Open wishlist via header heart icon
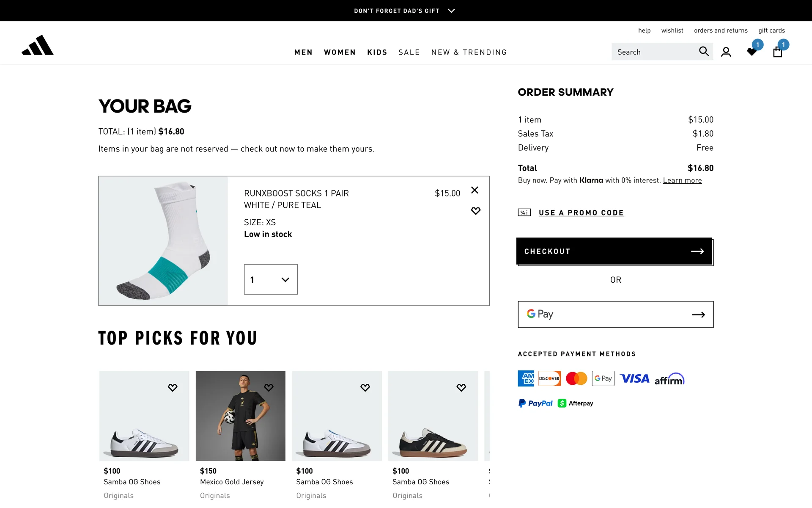 [x=752, y=52]
